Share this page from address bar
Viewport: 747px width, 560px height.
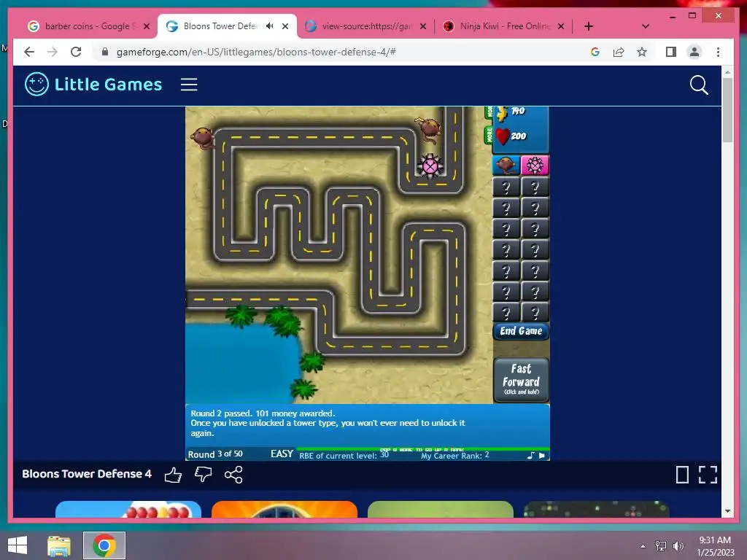click(619, 52)
